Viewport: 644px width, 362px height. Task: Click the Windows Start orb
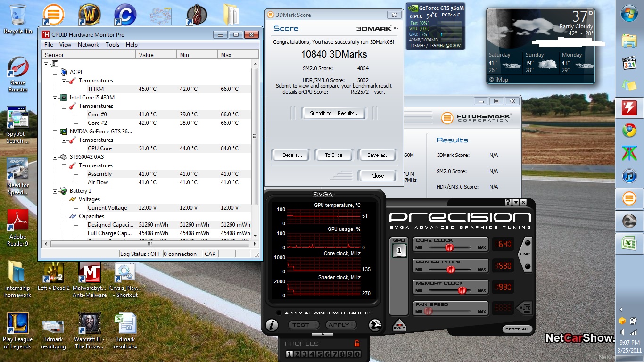[x=629, y=15]
